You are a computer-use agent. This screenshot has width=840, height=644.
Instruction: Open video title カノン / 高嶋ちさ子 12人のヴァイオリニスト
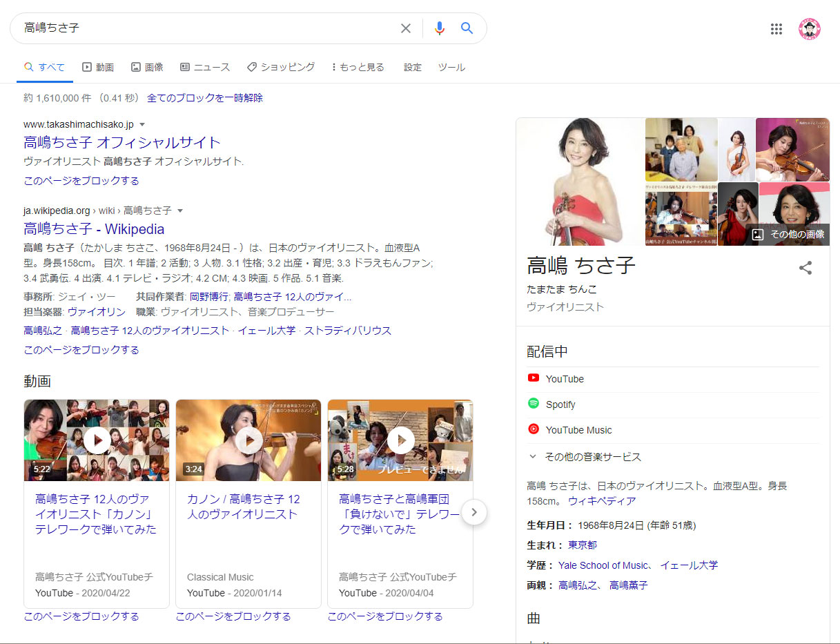[243, 507]
